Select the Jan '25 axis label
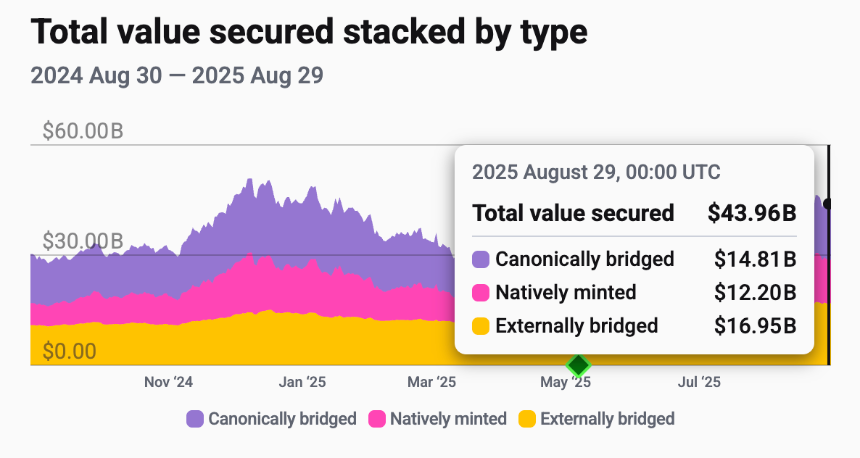This screenshot has width=860, height=458. [x=302, y=382]
